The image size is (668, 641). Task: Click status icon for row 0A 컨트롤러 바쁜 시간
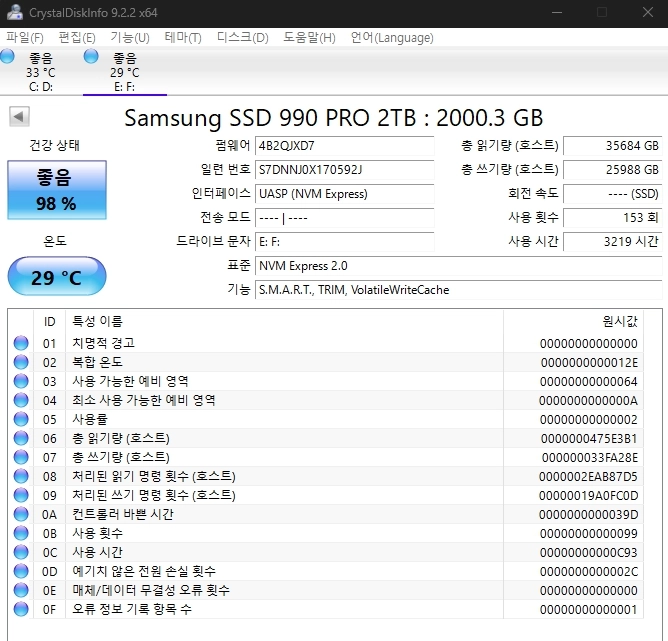point(21,514)
